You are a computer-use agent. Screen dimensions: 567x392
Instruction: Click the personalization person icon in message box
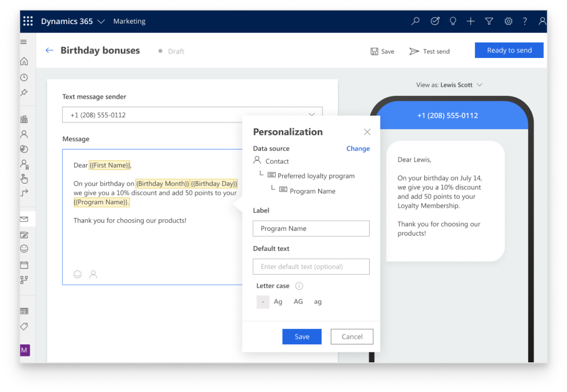click(93, 274)
